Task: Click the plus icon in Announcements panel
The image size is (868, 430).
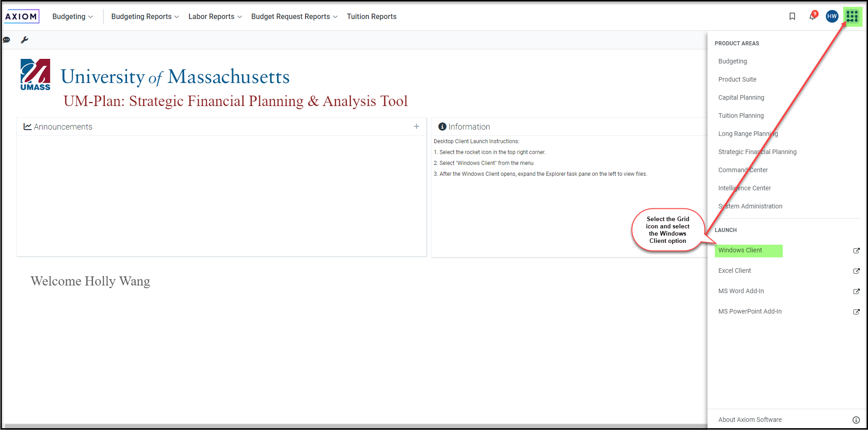Action: pos(417,126)
